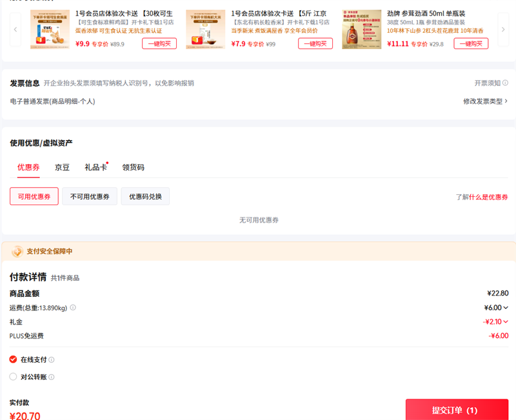
Task: Select the 在线支付 payment option
Action: click(14, 359)
